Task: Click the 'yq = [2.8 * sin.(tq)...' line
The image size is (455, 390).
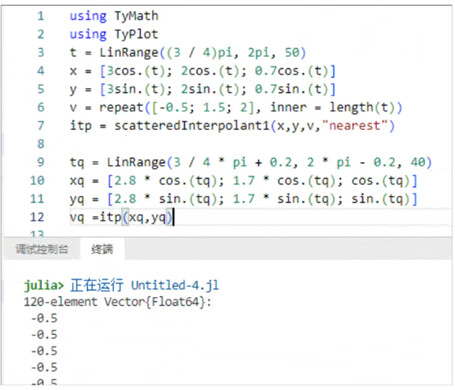Action: pyautogui.click(x=243, y=199)
